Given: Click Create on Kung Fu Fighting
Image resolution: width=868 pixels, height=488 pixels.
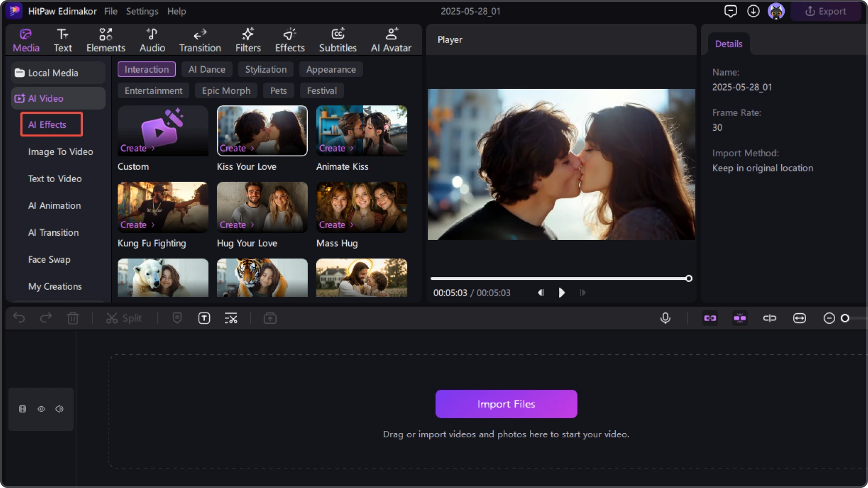Looking at the screenshot, I should point(137,225).
